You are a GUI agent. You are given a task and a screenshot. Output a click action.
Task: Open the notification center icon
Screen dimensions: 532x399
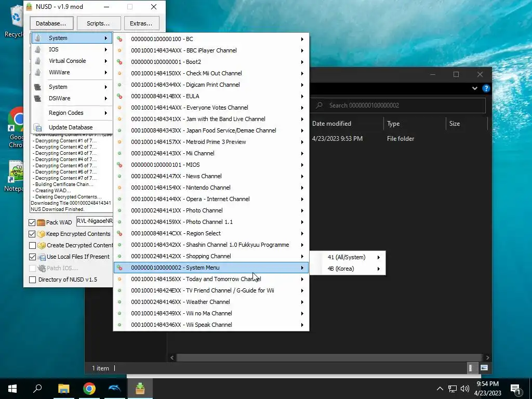516,389
